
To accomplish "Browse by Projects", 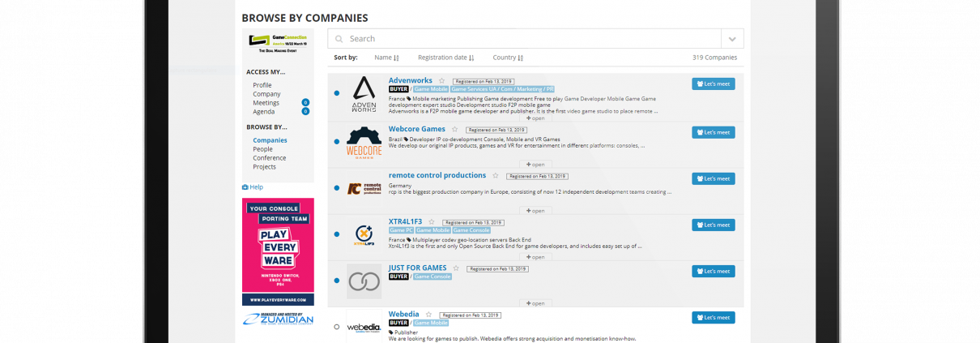I will pyautogui.click(x=264, y=167).
